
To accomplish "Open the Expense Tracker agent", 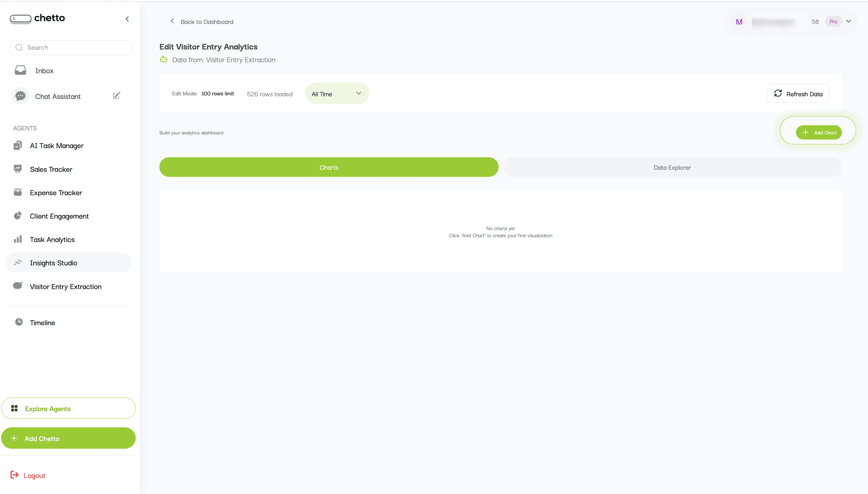I will coord(56,193).
